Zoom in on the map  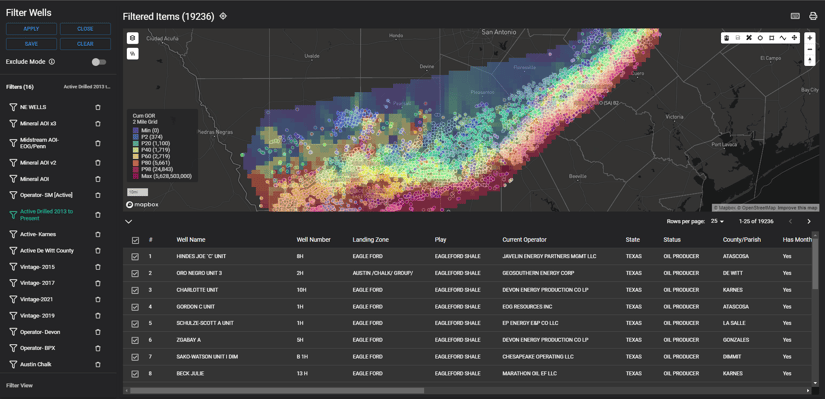(x=810, y=38)
